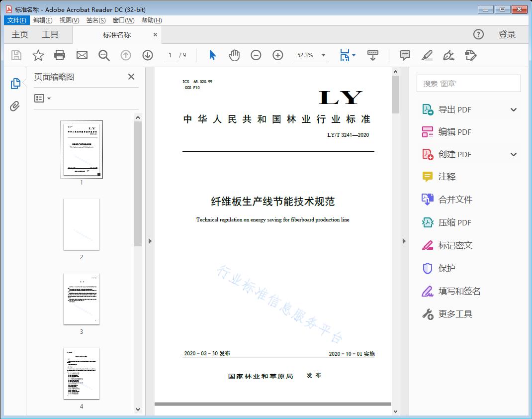
Task: Expand the 导出 PDF section
Action: (514, 109)
